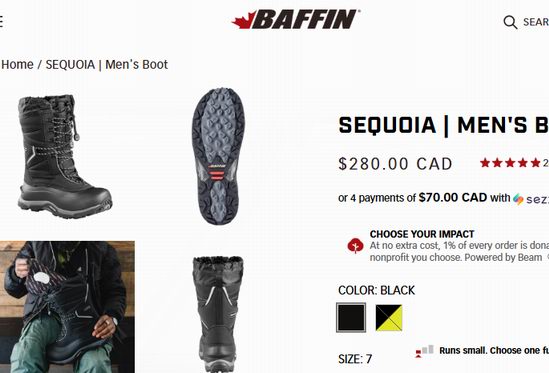This screenshot has height=373, width=549.
Task: Open the boot sole image
Action: (218, 157)
